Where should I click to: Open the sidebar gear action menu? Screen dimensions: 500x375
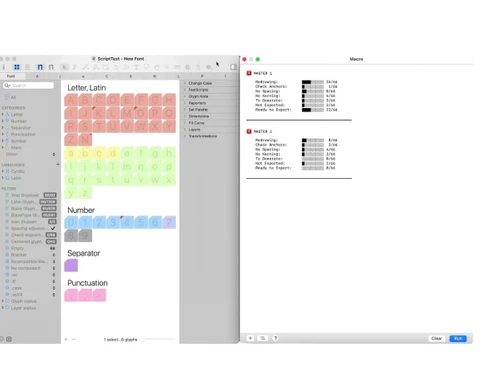[x=9, y=339]
